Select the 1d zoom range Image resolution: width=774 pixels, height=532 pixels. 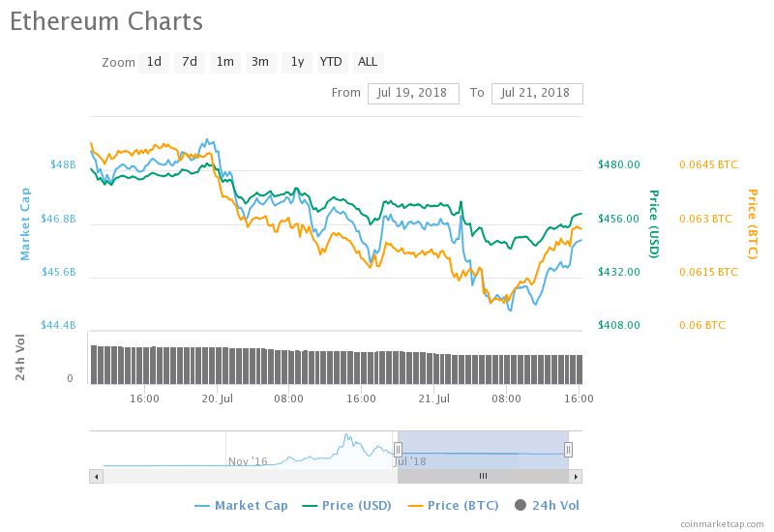(154, 62)
